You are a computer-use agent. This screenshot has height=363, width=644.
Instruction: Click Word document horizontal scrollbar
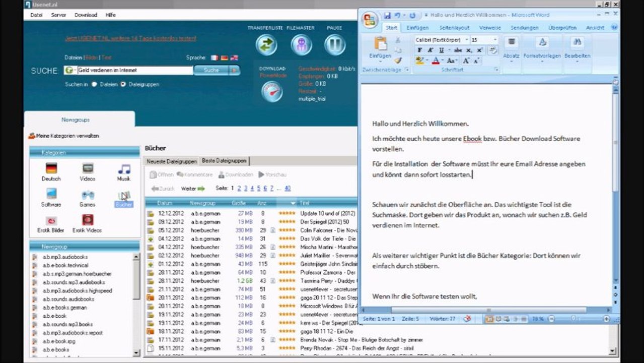pyautogui.click(x=488, y=310)
